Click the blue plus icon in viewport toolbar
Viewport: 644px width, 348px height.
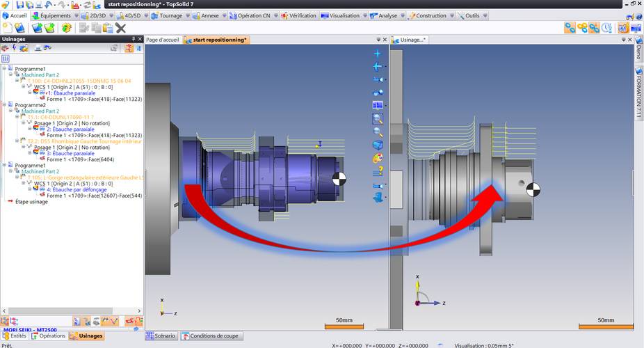pyautogui.click(x=378, y=54)
